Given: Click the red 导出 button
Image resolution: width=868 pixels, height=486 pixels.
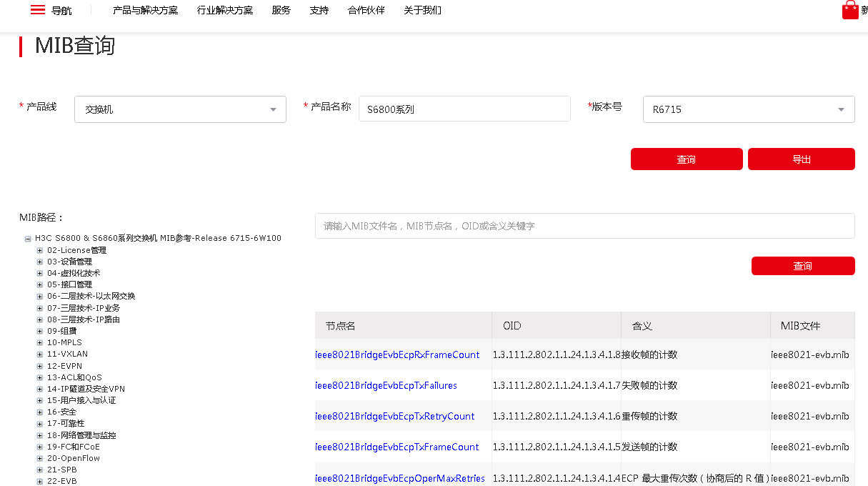Looking at the screenshot, I should [x=802, y=159].
